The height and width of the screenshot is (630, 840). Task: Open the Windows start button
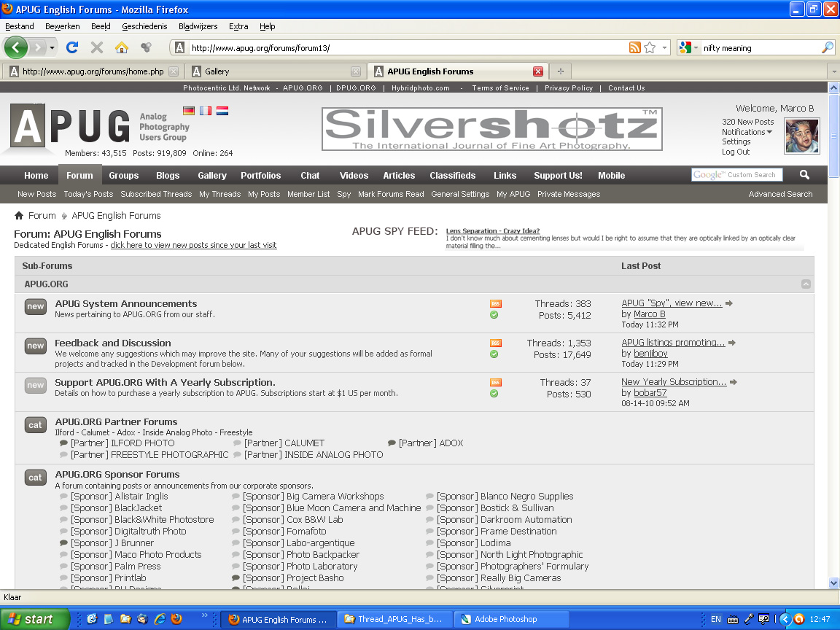(35, 619)
